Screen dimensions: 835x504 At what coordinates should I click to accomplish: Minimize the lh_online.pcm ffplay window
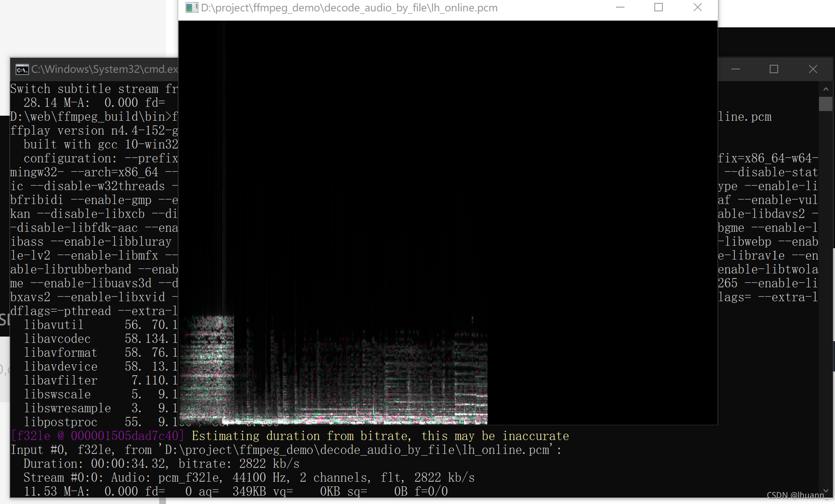coord(620,8)
